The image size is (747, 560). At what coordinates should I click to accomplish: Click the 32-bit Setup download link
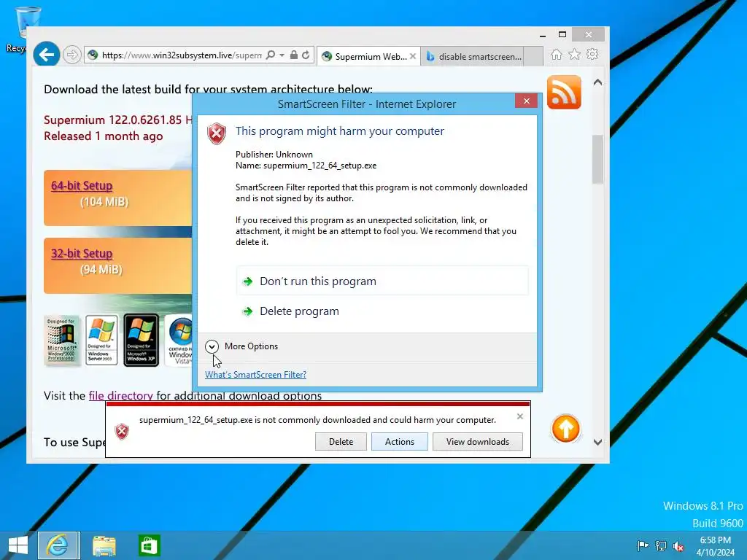tap(82, 253)
